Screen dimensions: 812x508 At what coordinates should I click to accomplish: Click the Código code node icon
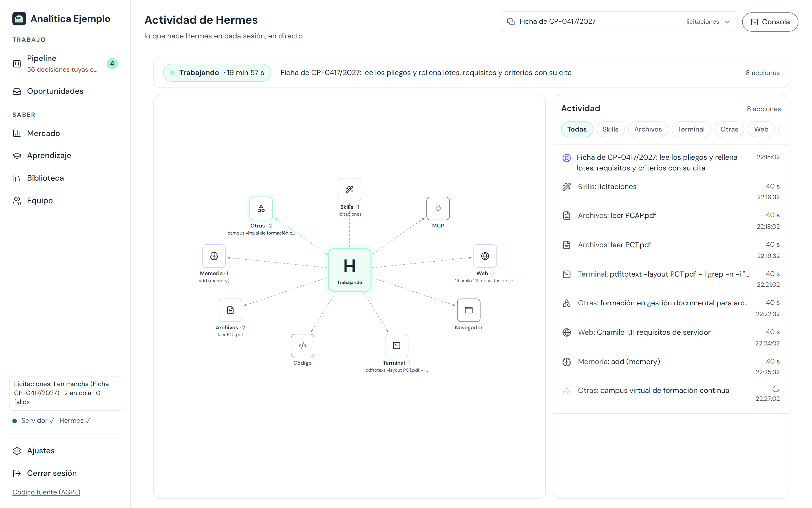click(x=302, y=345)
